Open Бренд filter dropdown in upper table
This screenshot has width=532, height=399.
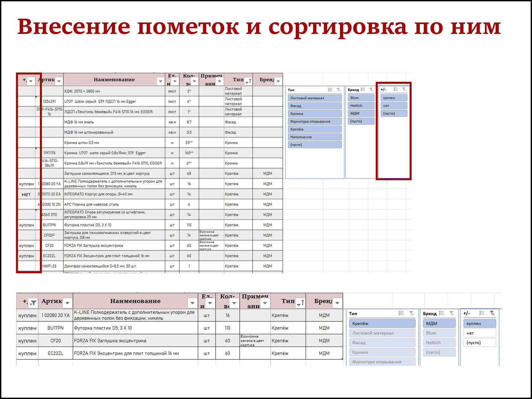(278, 81)
